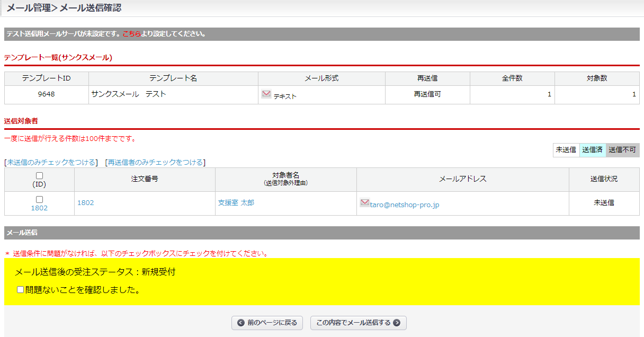Click the right arrow icon on the send button

(397, 323)
